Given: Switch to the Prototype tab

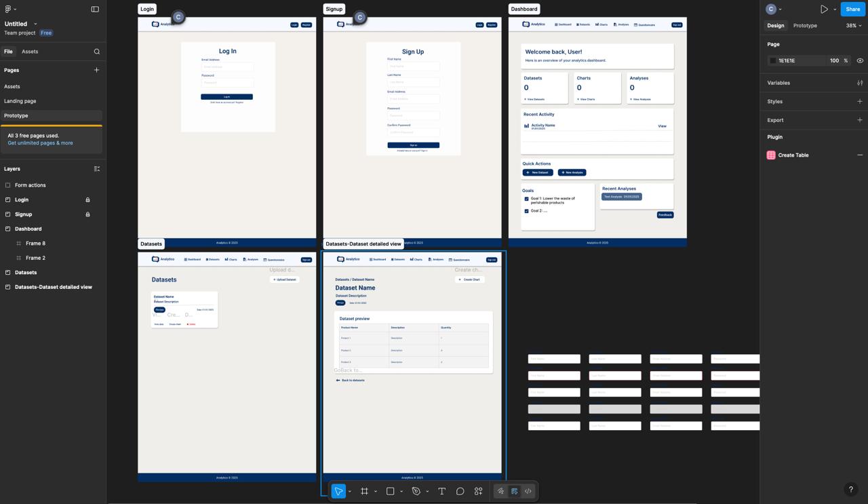Looking at the screenshot, I should pos(805,26).
